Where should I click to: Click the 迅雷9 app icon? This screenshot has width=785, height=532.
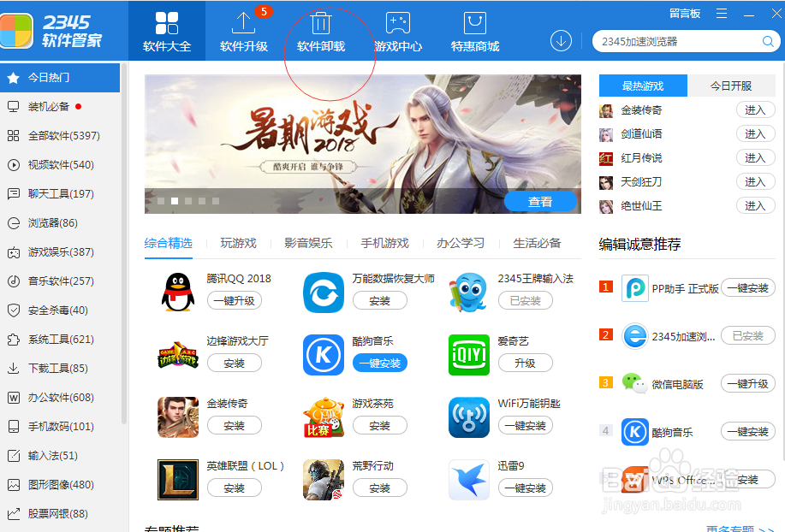(468, 478)
